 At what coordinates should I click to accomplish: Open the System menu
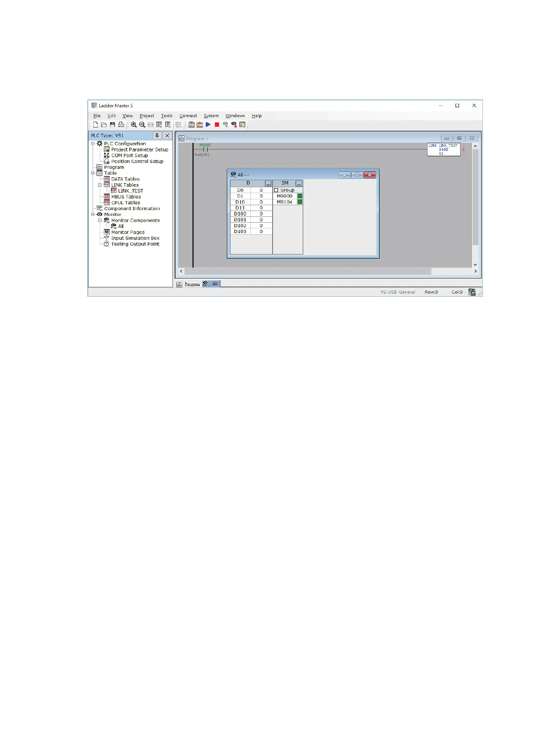click(211, 116)
